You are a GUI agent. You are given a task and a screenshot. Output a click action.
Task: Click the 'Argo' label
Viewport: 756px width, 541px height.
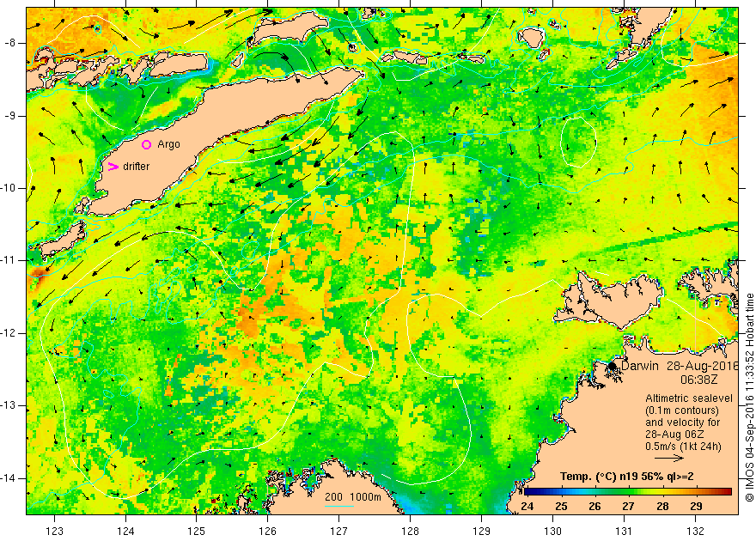168,144
